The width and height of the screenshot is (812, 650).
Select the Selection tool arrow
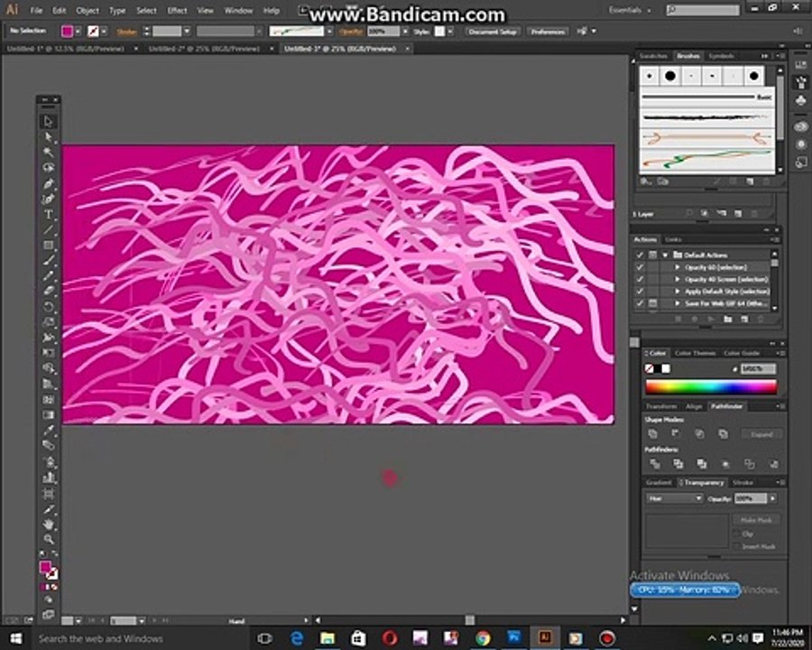[x=48, y=121]
